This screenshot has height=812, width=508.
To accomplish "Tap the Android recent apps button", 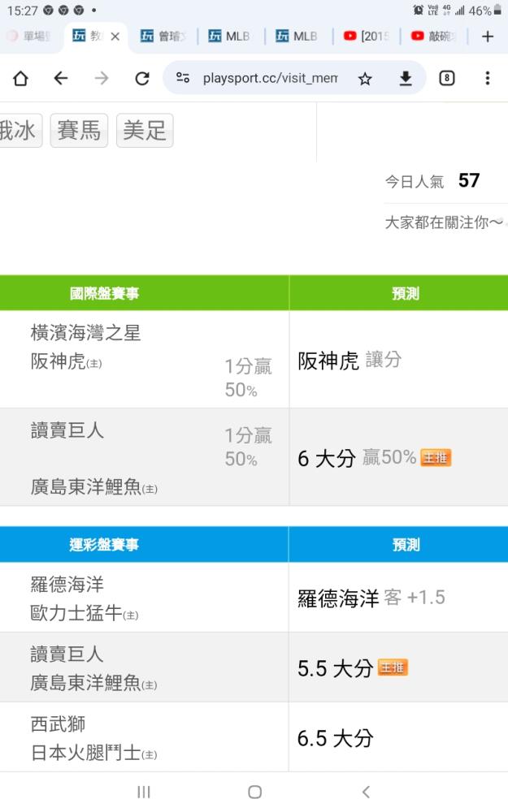I will (x=144, y=792).
